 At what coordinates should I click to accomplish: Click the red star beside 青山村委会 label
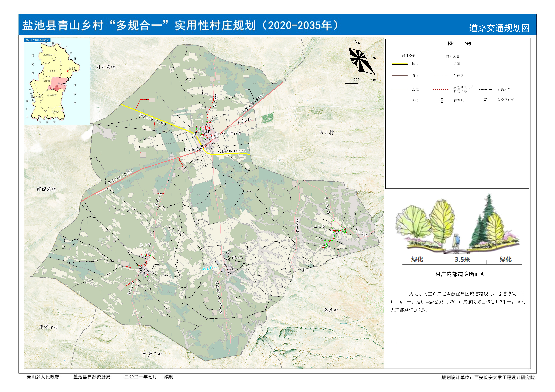tap(205, 146)
